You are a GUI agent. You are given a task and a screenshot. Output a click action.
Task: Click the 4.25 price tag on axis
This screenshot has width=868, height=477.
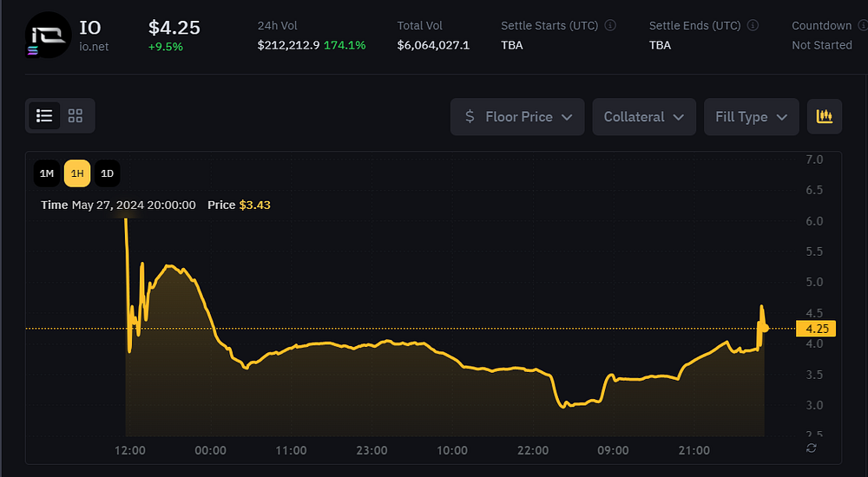[x=816, y=329]
